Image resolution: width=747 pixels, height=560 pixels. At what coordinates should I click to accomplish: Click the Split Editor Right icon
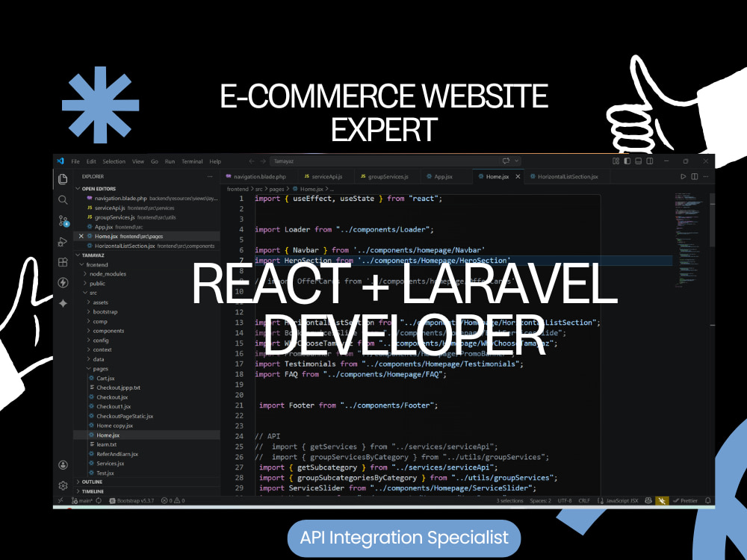[695, 177]
